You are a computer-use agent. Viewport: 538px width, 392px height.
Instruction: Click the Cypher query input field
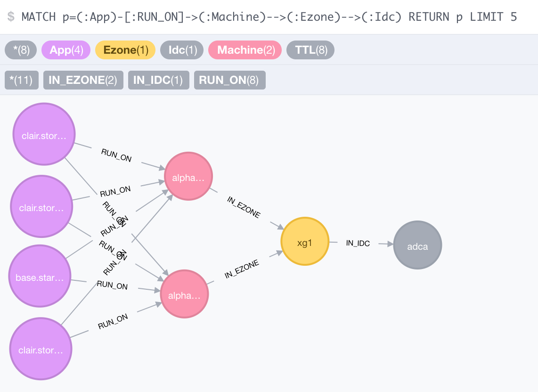coord(269,16)
